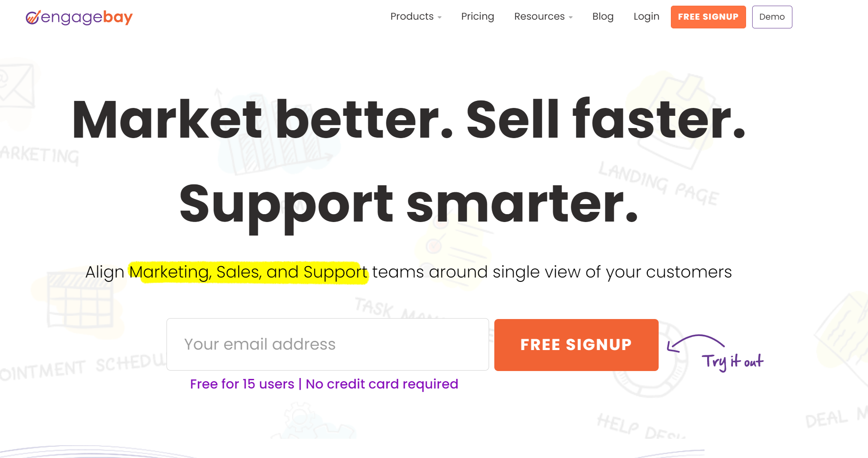This screenshot has height=458, width=868.
Task: Open the Resources menu
Action: [539, 17]
